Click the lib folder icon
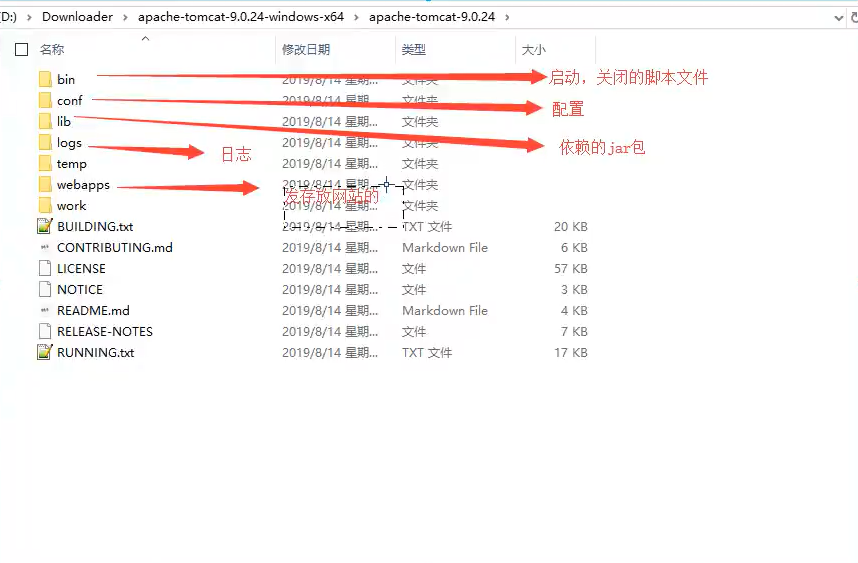The height and width of the screenshot is (563, 858). pyautogui.click(x=44, y=121)
